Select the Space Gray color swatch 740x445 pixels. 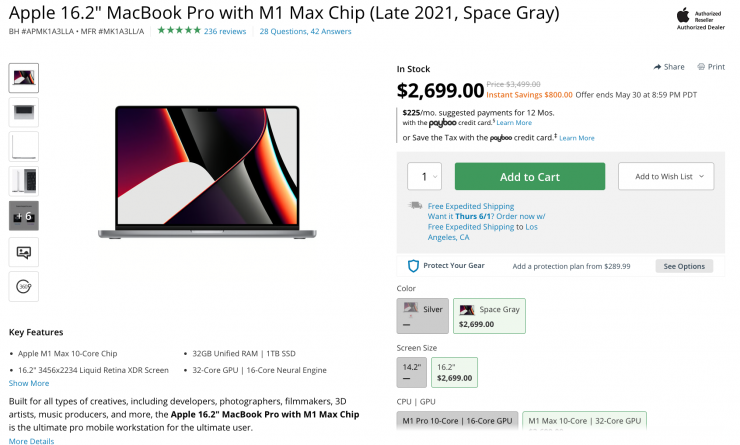pos(490,316)
